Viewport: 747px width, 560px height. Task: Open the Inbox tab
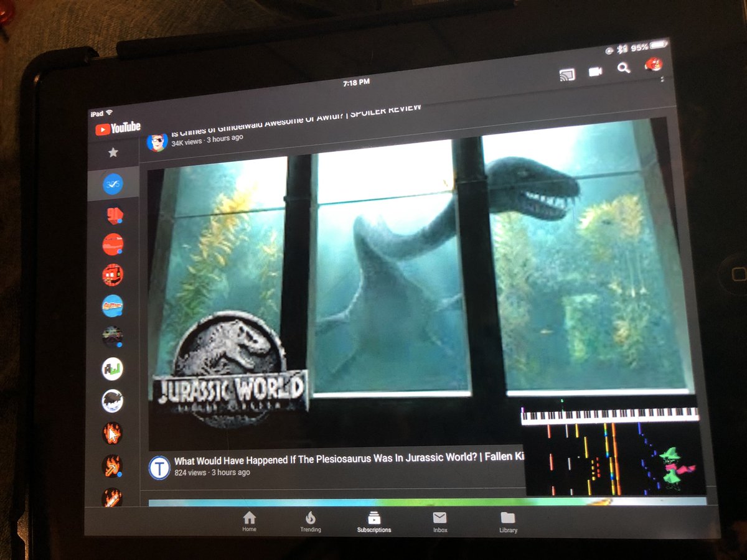coord(440,522)
